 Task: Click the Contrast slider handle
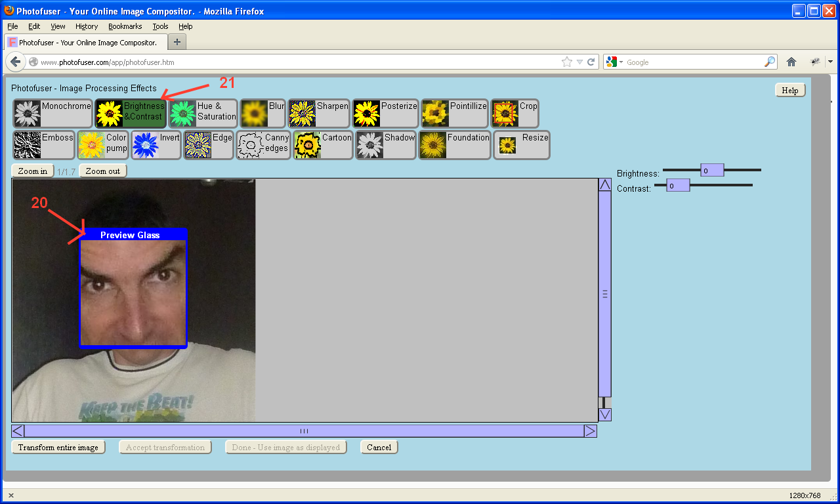point(678,185)
